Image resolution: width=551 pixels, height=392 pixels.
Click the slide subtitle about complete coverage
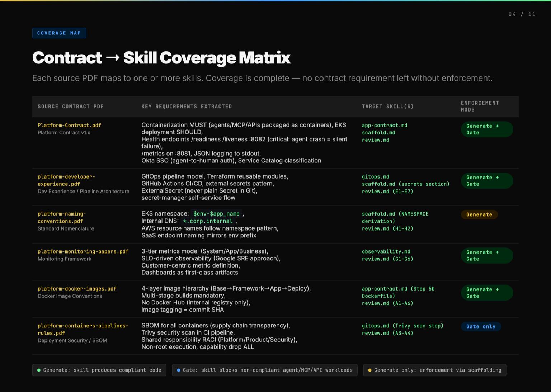262,78
